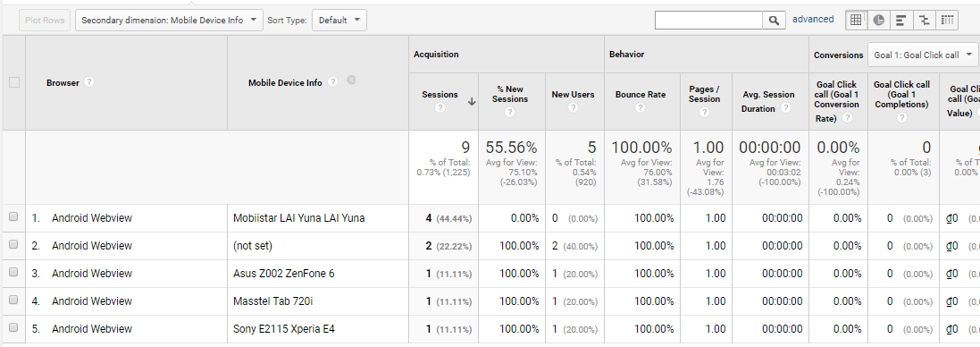Screen dimensions: 980x347
Task: Click the Sessions sort descending arrow
Action: (x=472, y=101)
